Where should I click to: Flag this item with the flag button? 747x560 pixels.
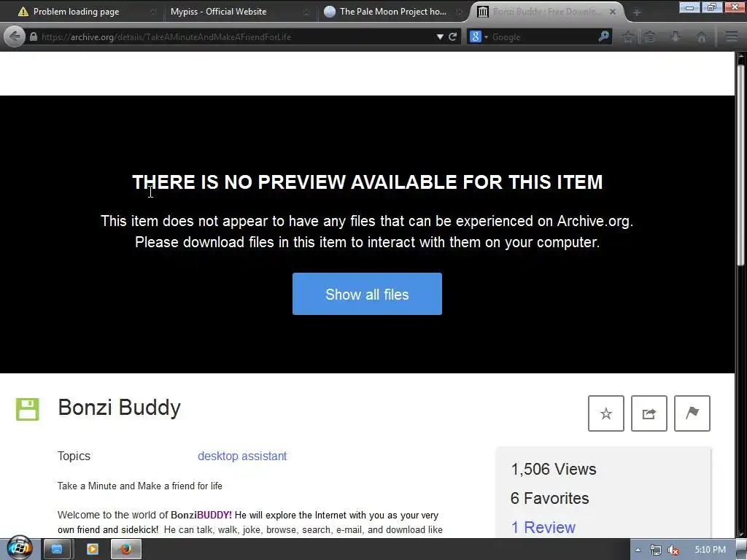[692, 413]
